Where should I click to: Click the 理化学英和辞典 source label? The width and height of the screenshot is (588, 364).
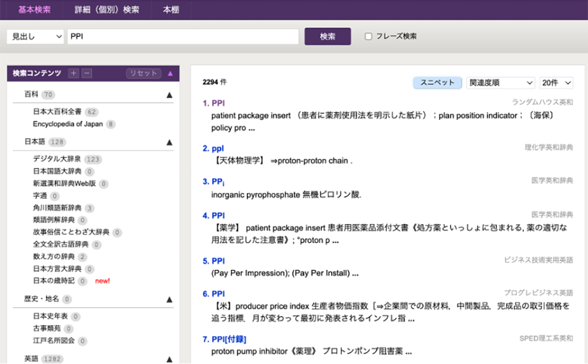click(x=549, y=148)
